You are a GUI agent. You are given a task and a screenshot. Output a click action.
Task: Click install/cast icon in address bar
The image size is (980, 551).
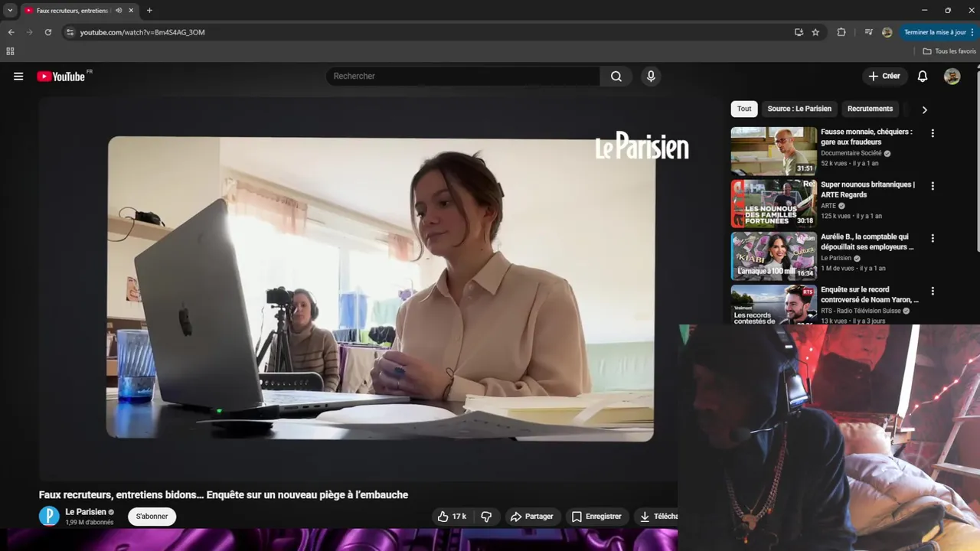[799, 32]
